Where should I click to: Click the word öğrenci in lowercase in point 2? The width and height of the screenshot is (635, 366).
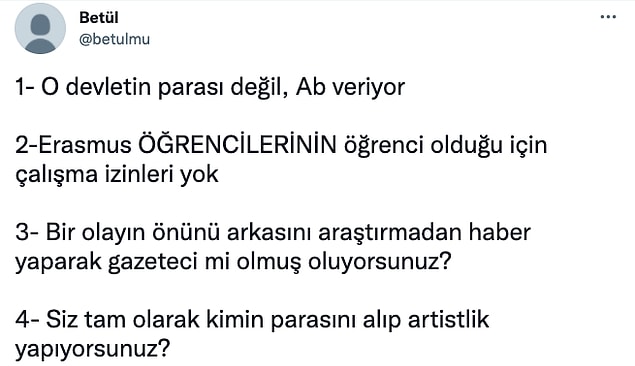[x=383, y=146]
